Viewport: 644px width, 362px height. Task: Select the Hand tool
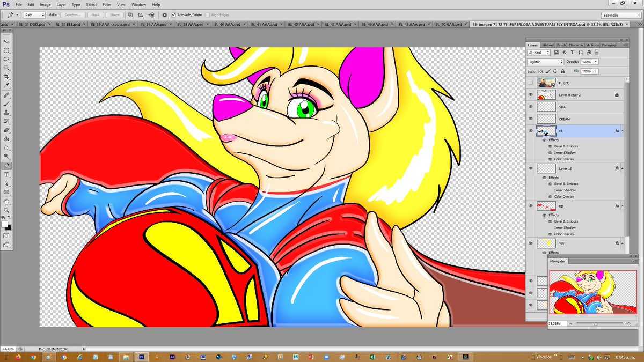click(6, 201)
